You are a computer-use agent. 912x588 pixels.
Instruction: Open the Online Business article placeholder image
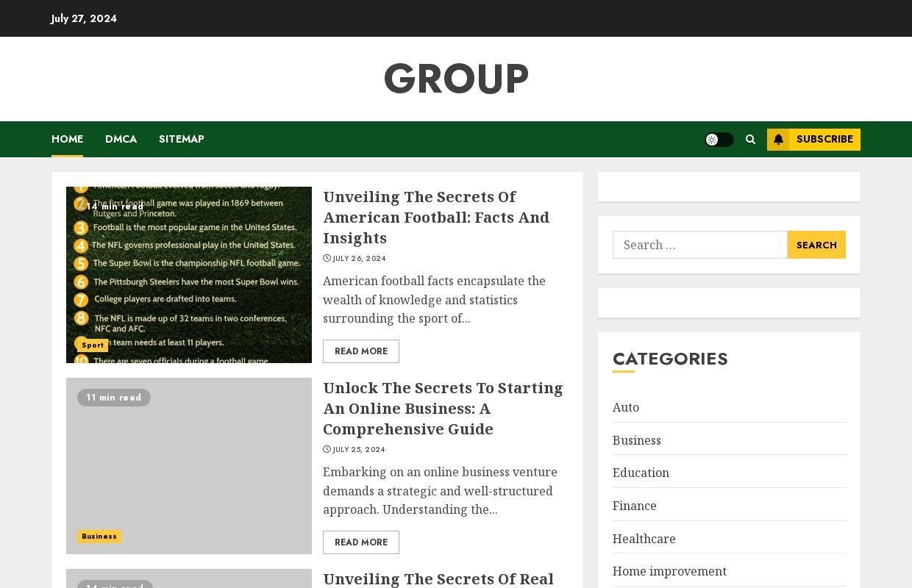point(189,466)
